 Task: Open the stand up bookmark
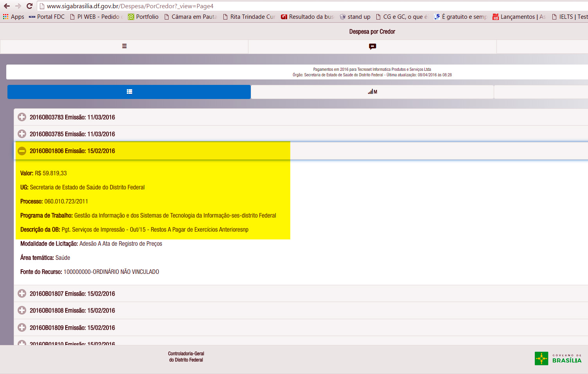[355, 17]
